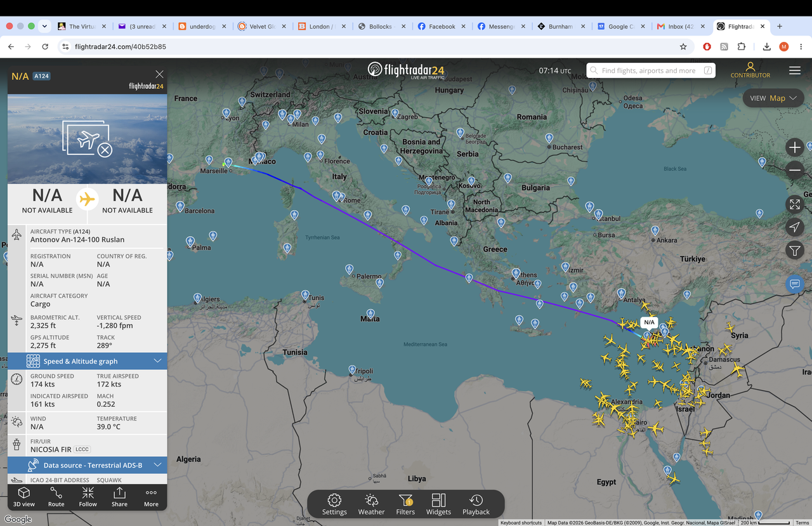Reload the browser page
Image resolution: width=812 pixels, height=526 pixels.
[x=45, y=46]
